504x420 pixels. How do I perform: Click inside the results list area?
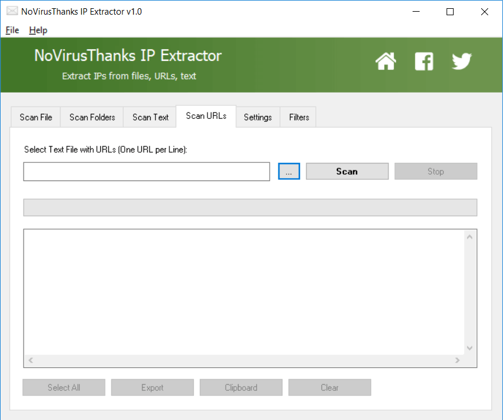tap(244, 292)
